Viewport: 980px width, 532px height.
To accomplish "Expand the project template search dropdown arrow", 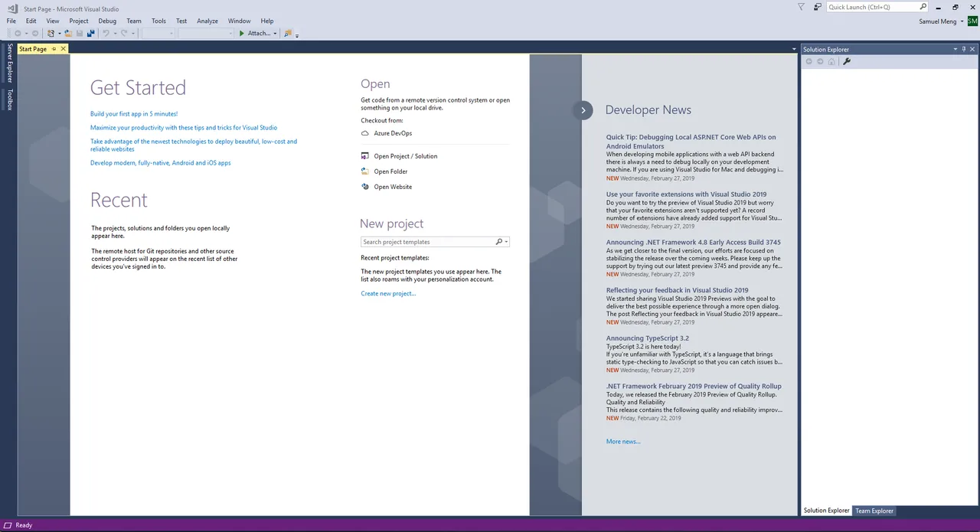I will [506, 242].
